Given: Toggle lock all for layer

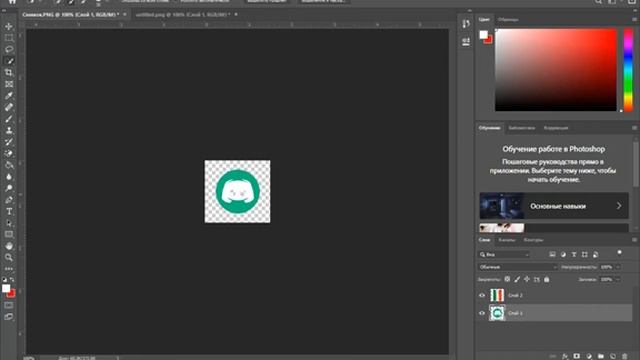Looking at the screenshot, I should point(547,280).
